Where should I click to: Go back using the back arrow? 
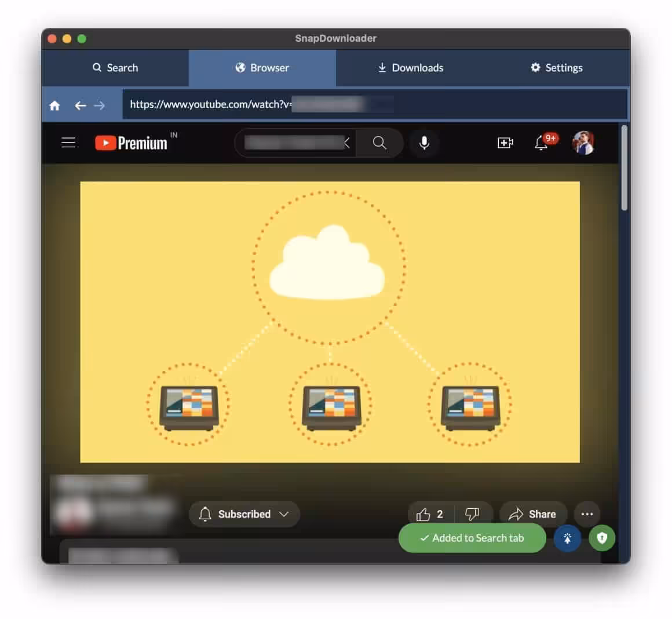coord(81,105)
